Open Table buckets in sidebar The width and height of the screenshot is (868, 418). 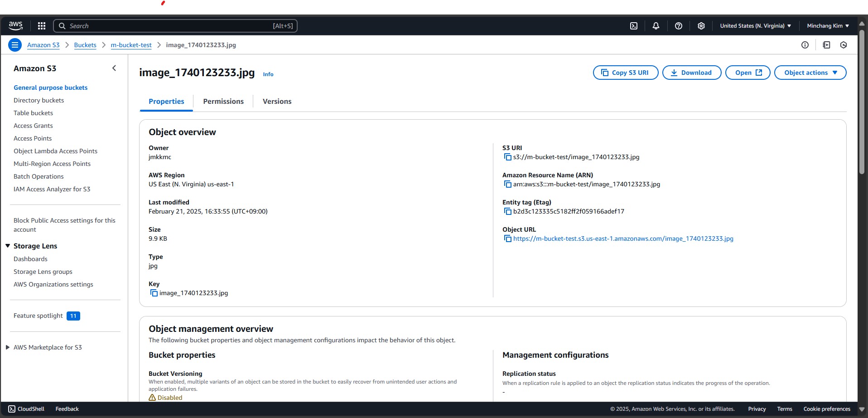click(34, 113)
